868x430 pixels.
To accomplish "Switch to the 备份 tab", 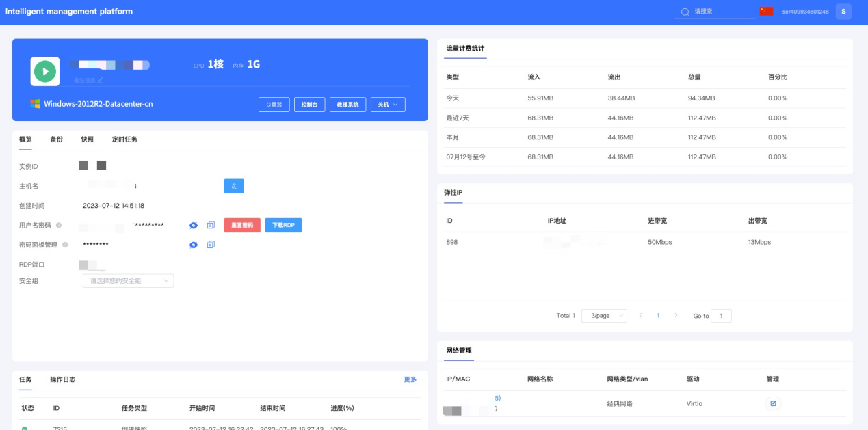I will pyautogui.click(x=56, y=139).
